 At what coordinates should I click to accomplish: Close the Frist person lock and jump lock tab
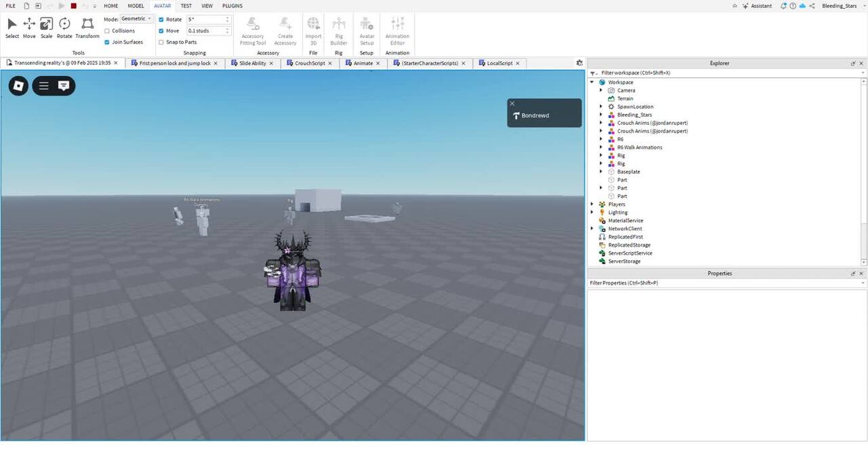[216, 63]
